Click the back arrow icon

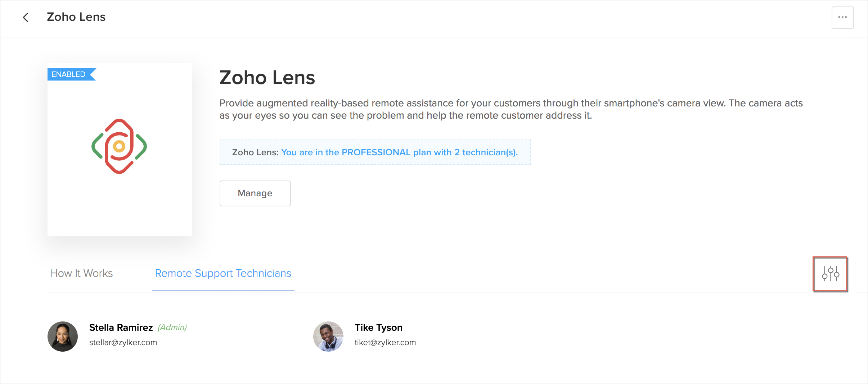[x=26, y=17]
